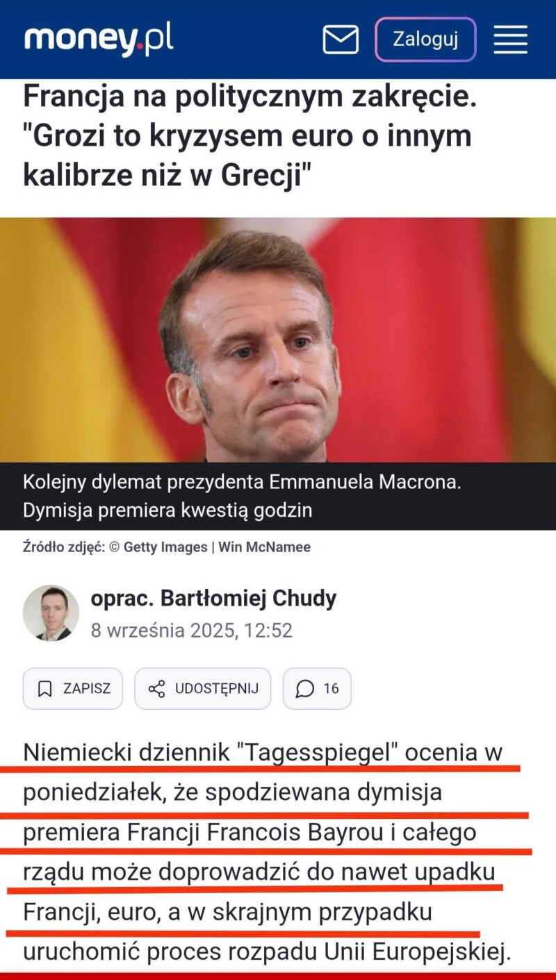The width and height of the screenshot is (556, 980).
Task: Go to the money.pl homepage logo
Action: pos(99,39)
